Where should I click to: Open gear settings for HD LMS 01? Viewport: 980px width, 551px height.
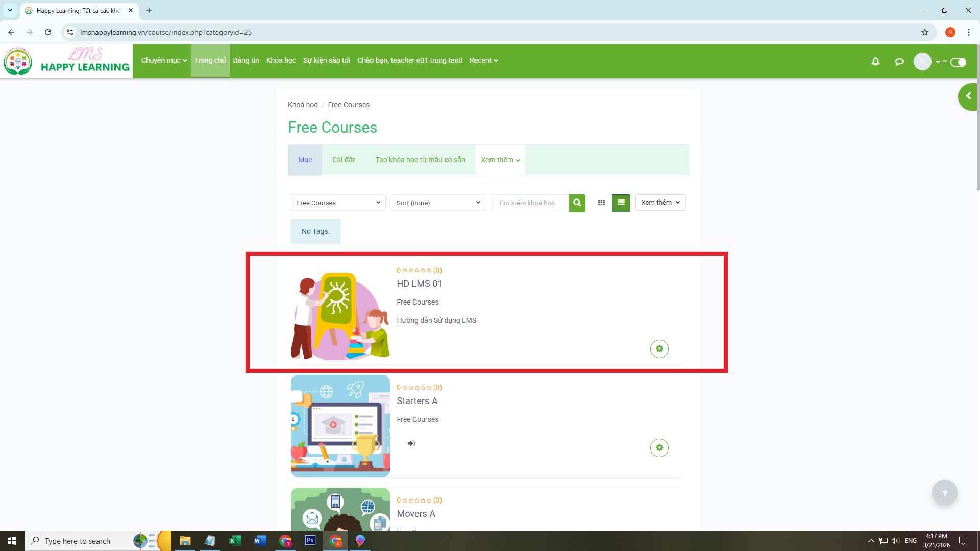[x=659, y=349]
